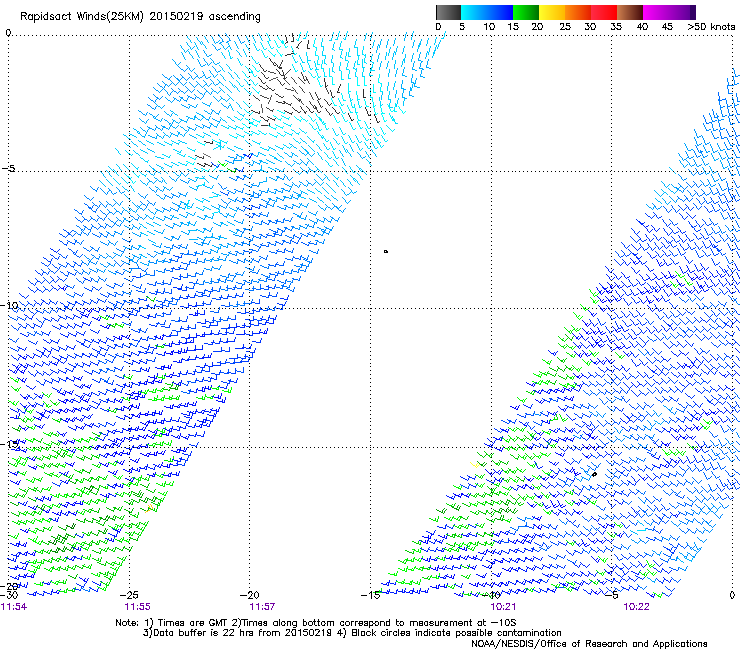Click the '45' label on the legend
740x650 pixels.
pos(667,27)
